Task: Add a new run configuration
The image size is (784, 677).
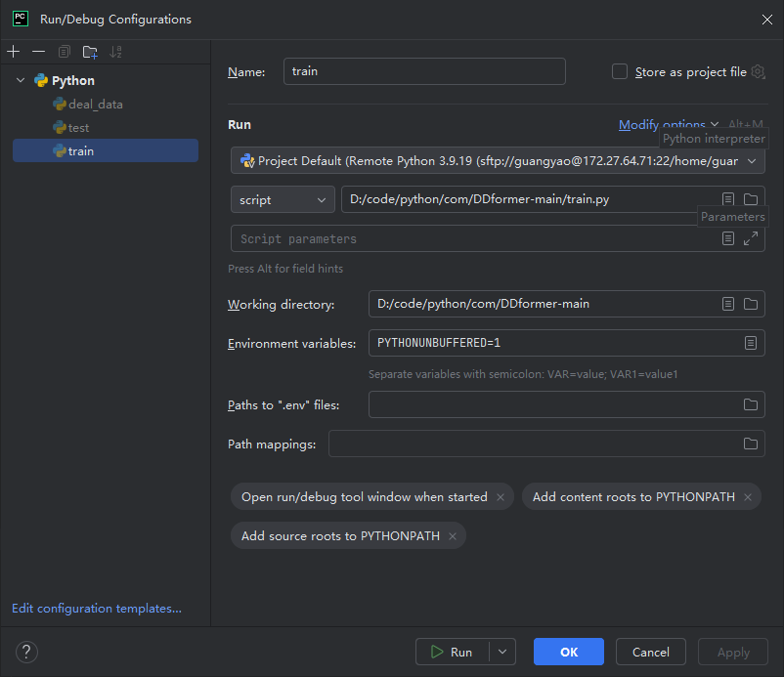Action: coord(13,51)
